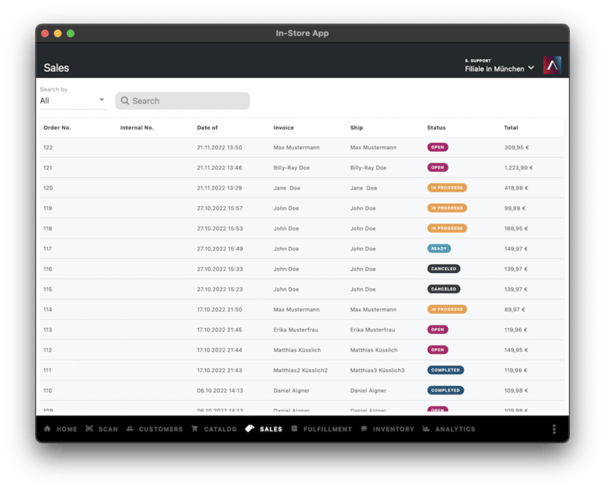Click the Fulfillment clipboard icon
The width and height of the screenshot is (605, 490).
tap(294, 429)
